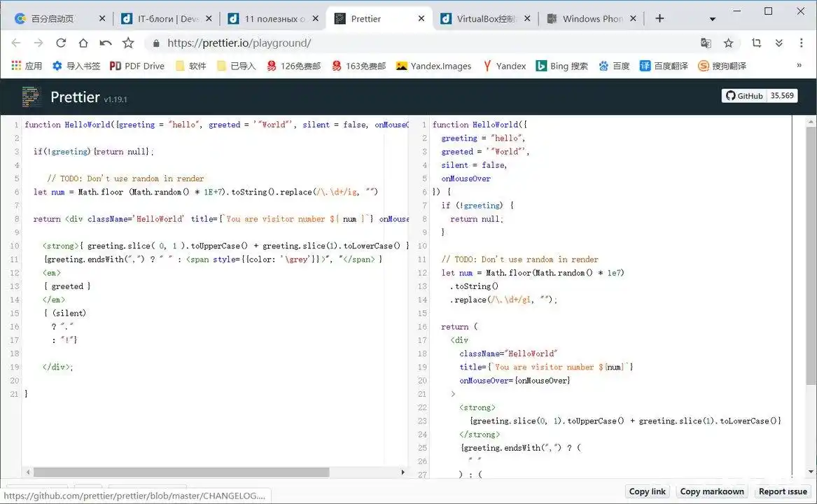Open Chrome's three-dot menu
817x504 pixels.
click(800, 43)
